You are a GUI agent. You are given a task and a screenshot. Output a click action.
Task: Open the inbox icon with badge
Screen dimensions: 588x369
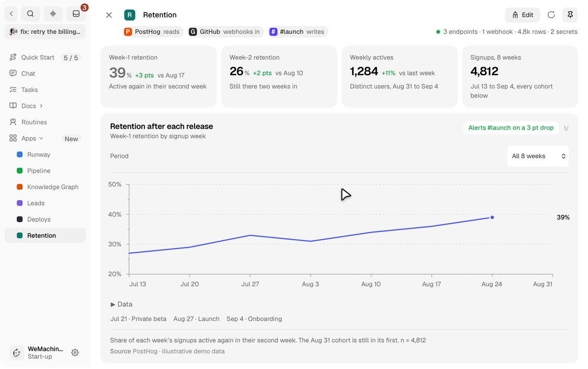click(76, 14)
